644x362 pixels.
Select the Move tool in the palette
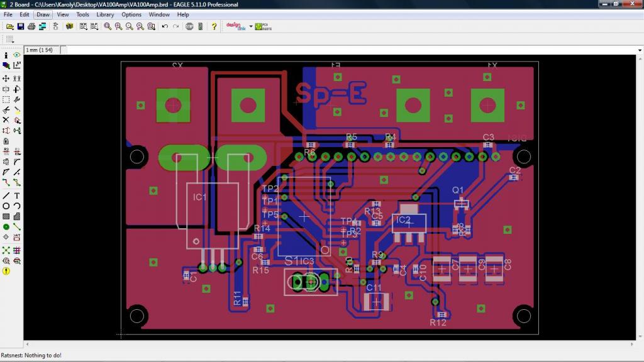6,79
